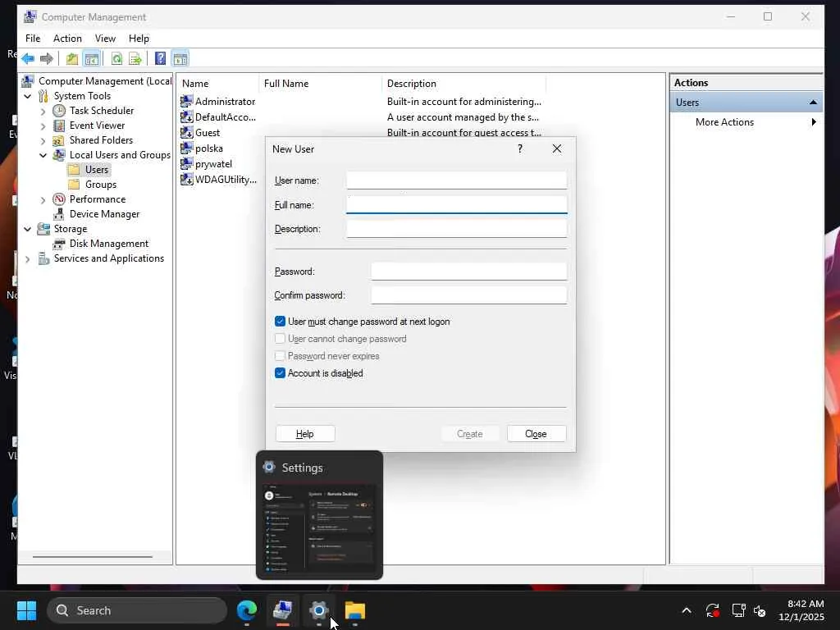The width and height of the screenshot is (840, 630).
Task: Expand the Event Viewer node
Action: 43,126
